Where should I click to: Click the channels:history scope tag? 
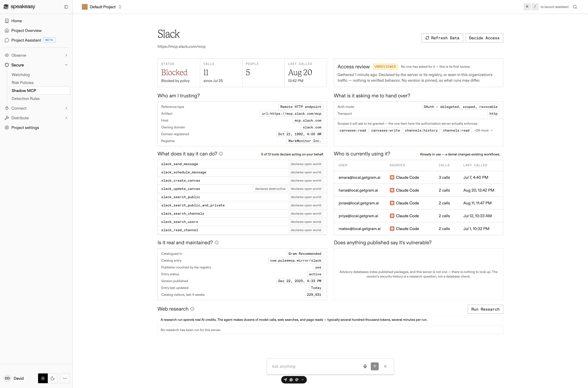(x=421, y=130)
